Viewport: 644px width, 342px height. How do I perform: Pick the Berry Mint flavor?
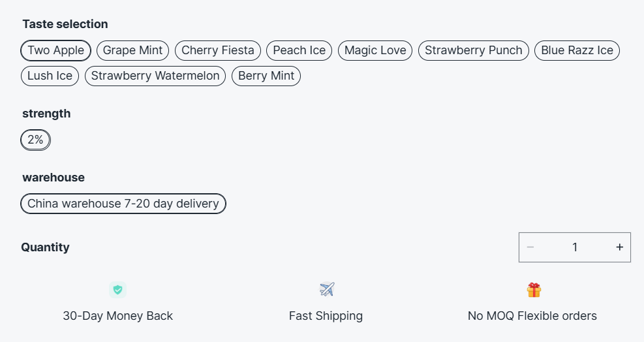[266, 76]
